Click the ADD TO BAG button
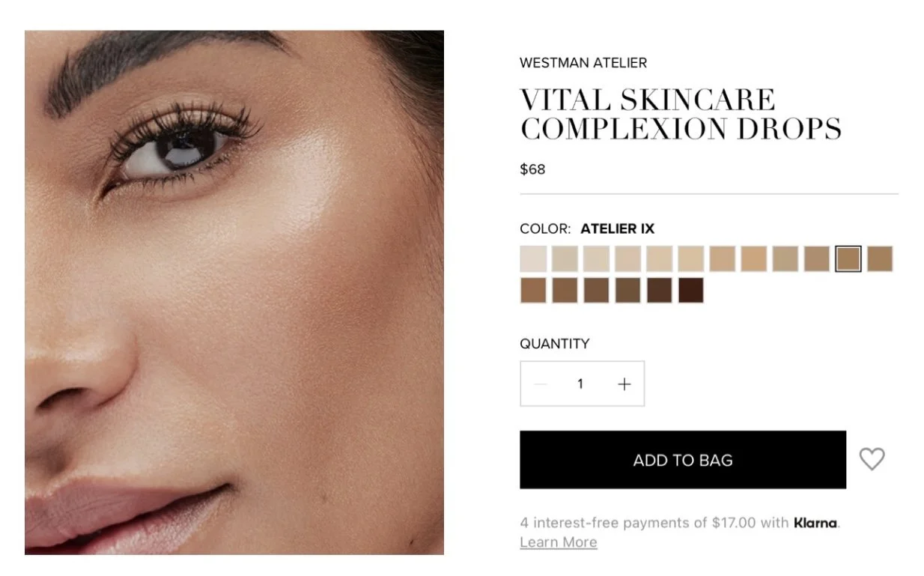Screen dimensions: 924x576 point(683,460)
